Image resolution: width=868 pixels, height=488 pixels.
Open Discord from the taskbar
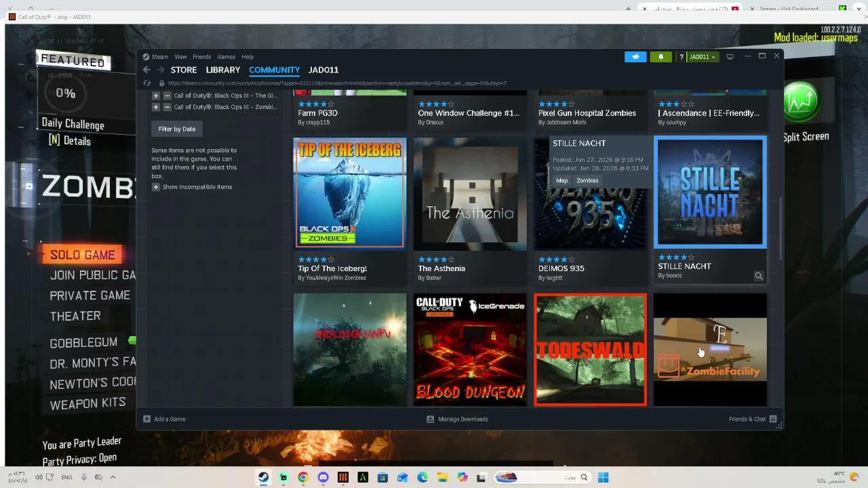click(x=323, y=477)
